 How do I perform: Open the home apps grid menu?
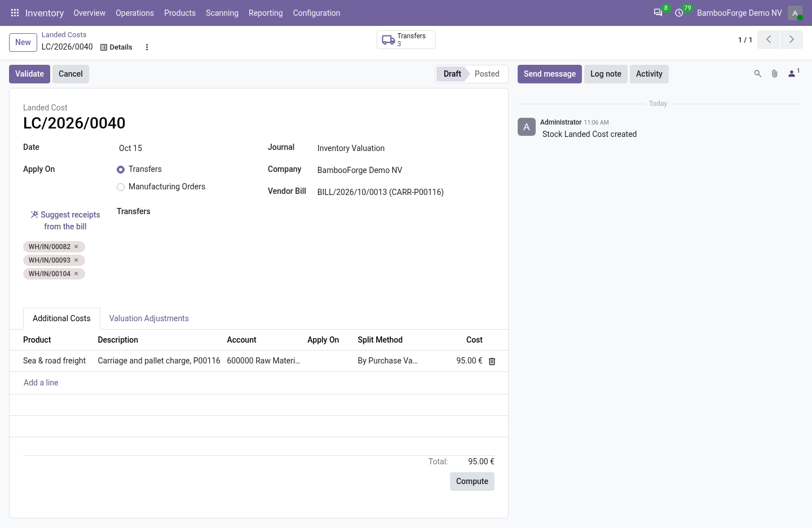coord(15,13)
